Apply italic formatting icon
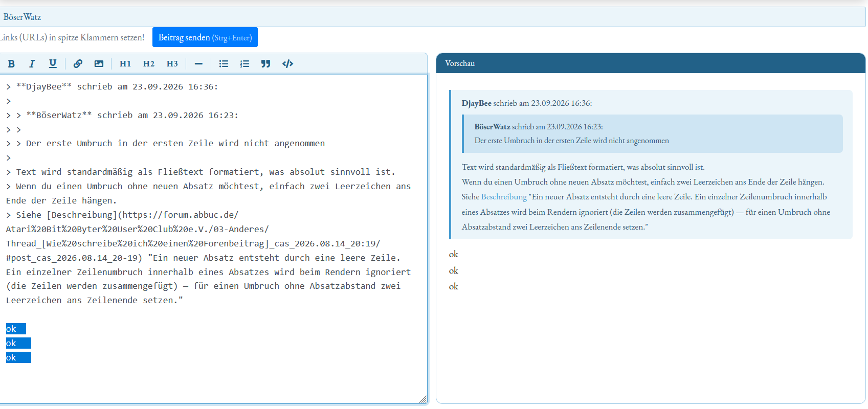This screenshot has height=409, width=868. 32,64
